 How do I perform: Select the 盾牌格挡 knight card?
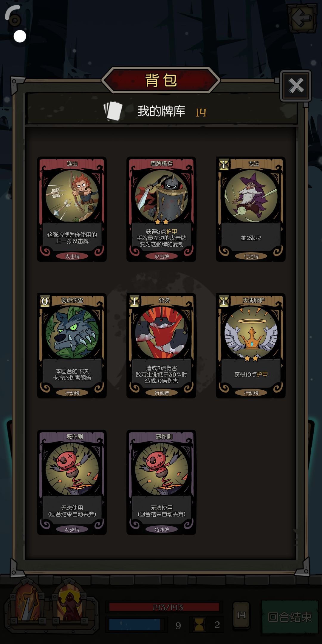[x=161, y=209]
